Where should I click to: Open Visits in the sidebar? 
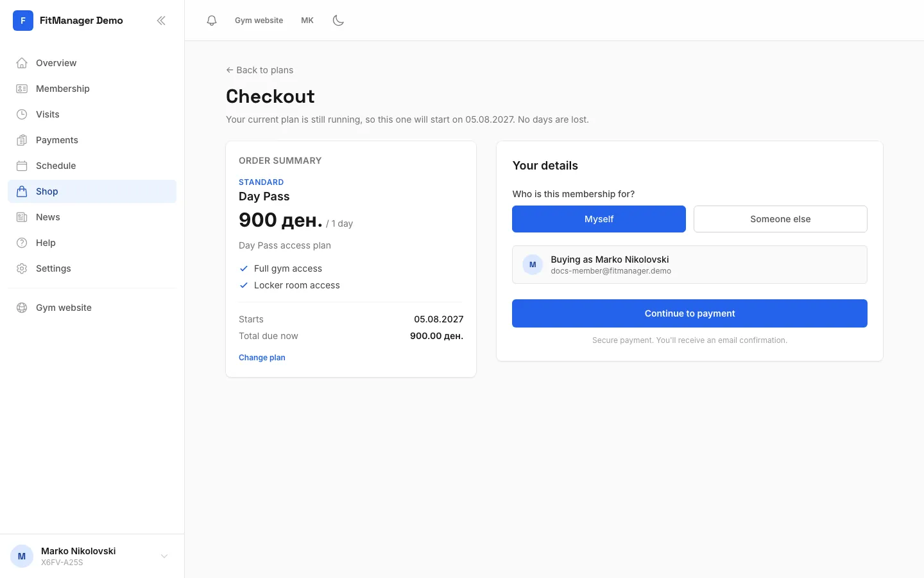[92, 114]
